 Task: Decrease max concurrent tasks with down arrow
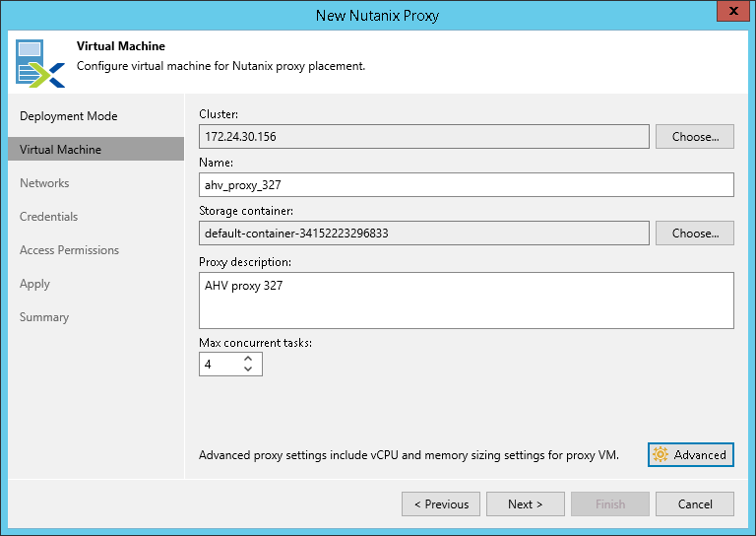tap(248, 369)
